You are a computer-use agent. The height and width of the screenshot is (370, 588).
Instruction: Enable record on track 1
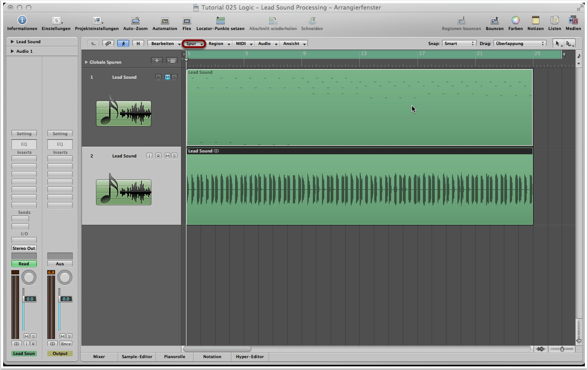coord(158,77)
